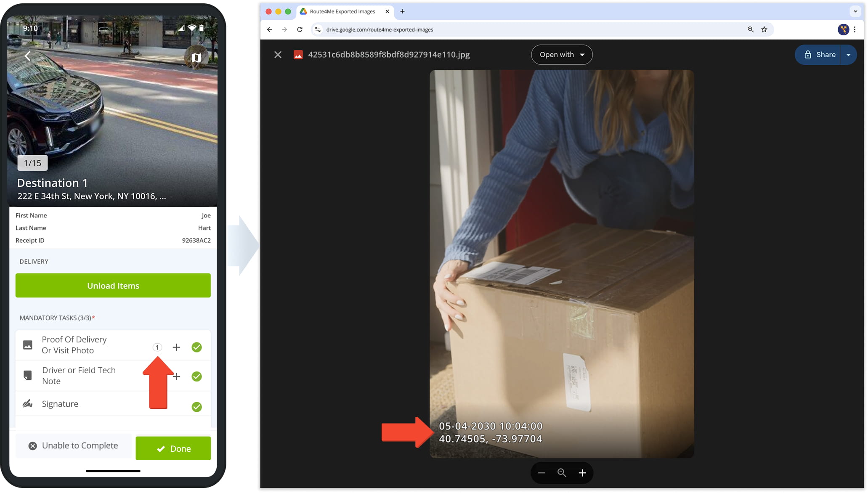Zoom in on the image preview
Image resolution: width=868 pixels, height=493 pixels.
point(582,473)
